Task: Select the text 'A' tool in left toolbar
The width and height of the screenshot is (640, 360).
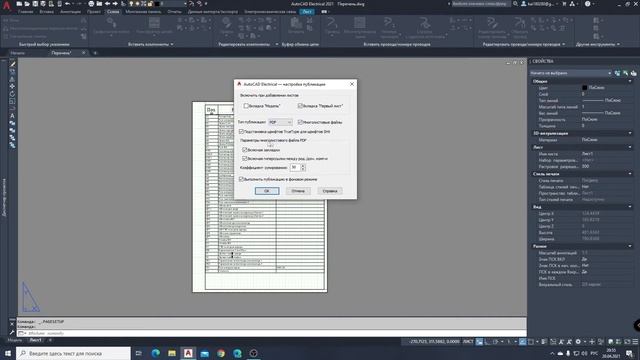Action: click(12, 116)
